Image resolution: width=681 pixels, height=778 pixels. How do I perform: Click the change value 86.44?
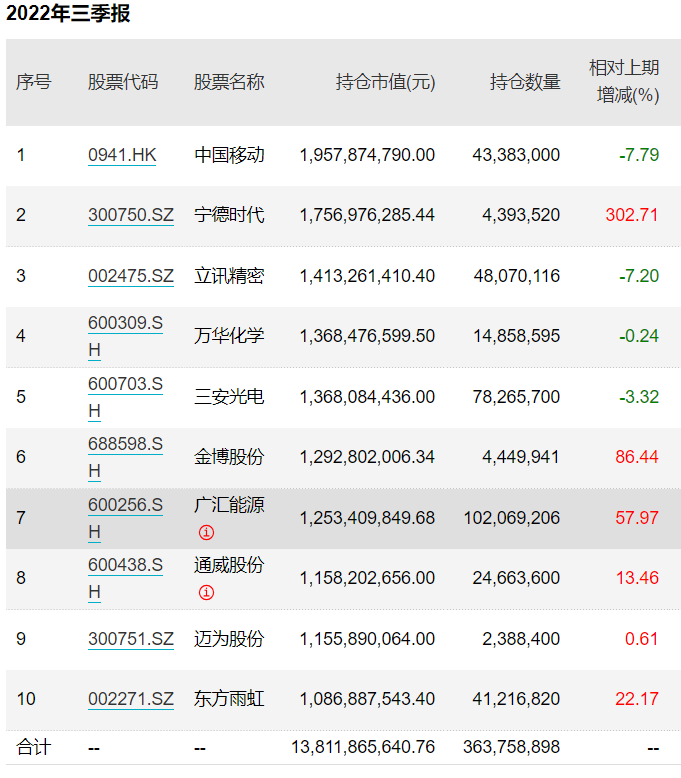point(637,457)
